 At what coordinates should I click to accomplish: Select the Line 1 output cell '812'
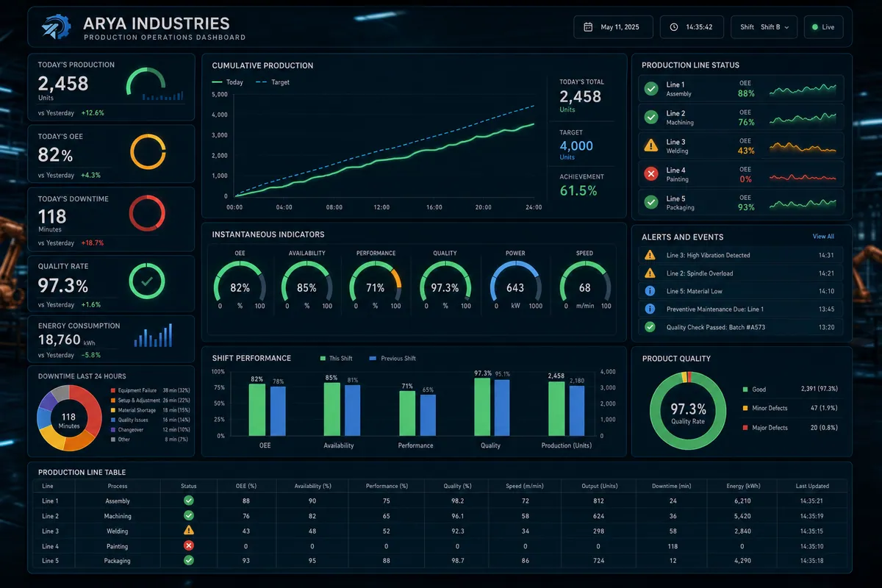pyautogui.click(x=599, y=501)
